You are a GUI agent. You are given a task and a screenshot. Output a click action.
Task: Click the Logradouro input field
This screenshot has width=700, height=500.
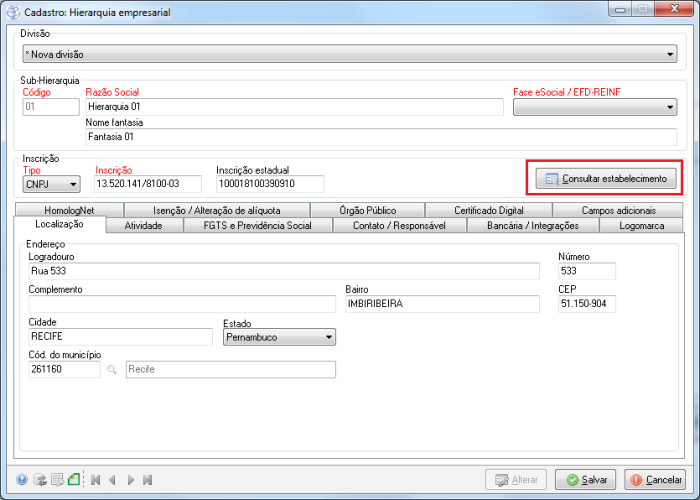286,270
